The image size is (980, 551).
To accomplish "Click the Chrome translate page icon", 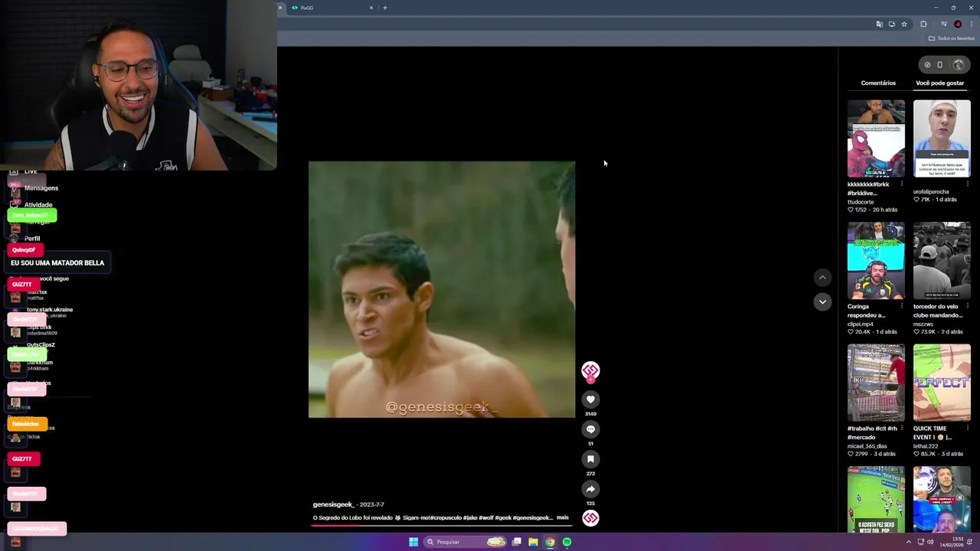I will click(x=879, y=24).
